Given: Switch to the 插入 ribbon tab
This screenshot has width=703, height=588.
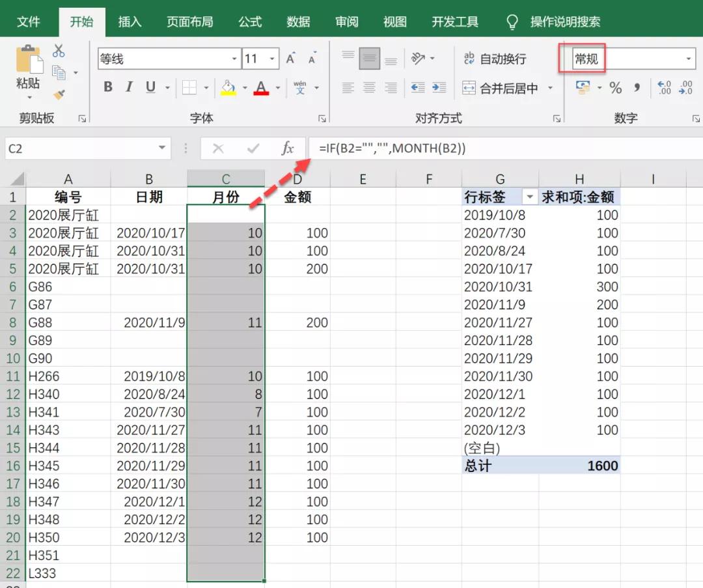Looking at the screenshot, I should pyautogui.click(x=130, y=21).
